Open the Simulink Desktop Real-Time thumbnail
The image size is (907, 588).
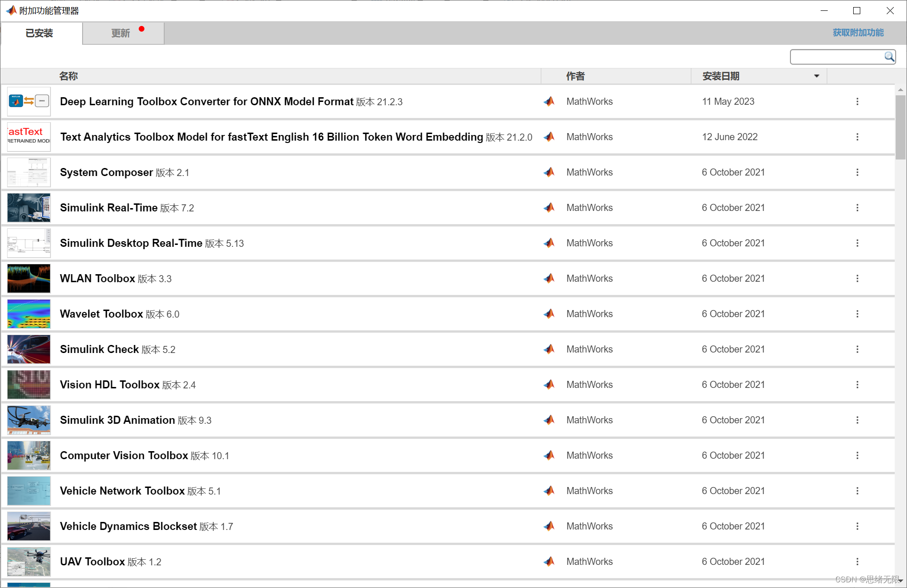click(29, 243)
